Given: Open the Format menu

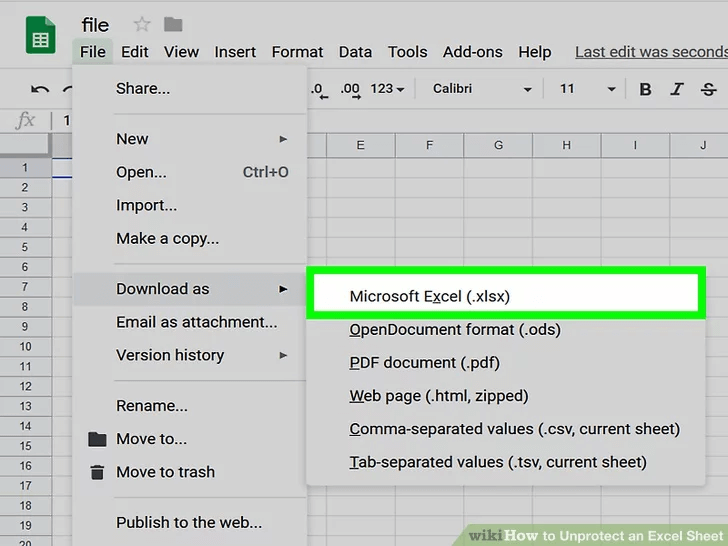Looking at the screenshot, I should click(x=297, y=52).
